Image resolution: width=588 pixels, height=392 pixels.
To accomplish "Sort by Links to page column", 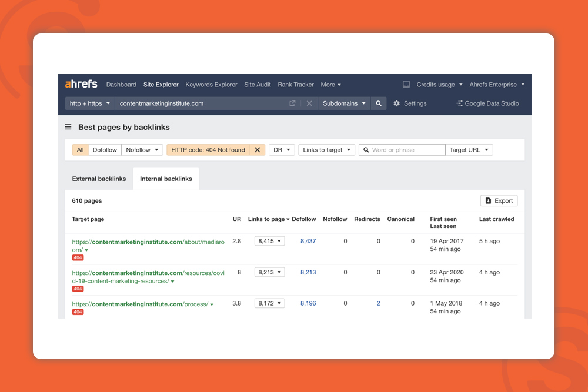I will pyautogui.click(x=269, y=219).
